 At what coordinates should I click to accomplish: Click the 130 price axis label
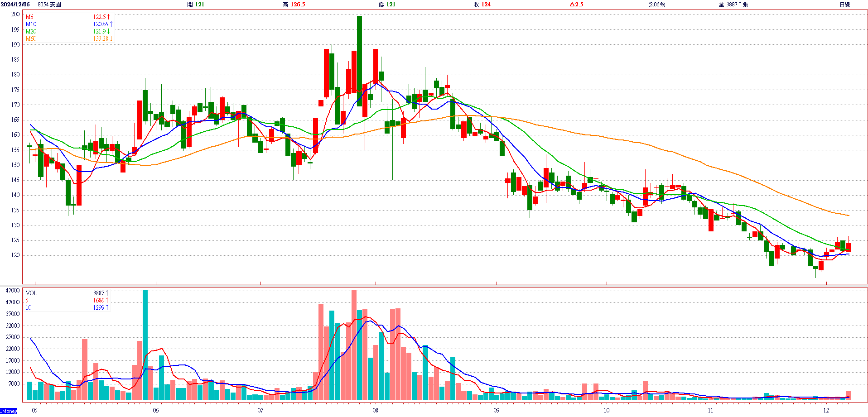click(15, 225)
